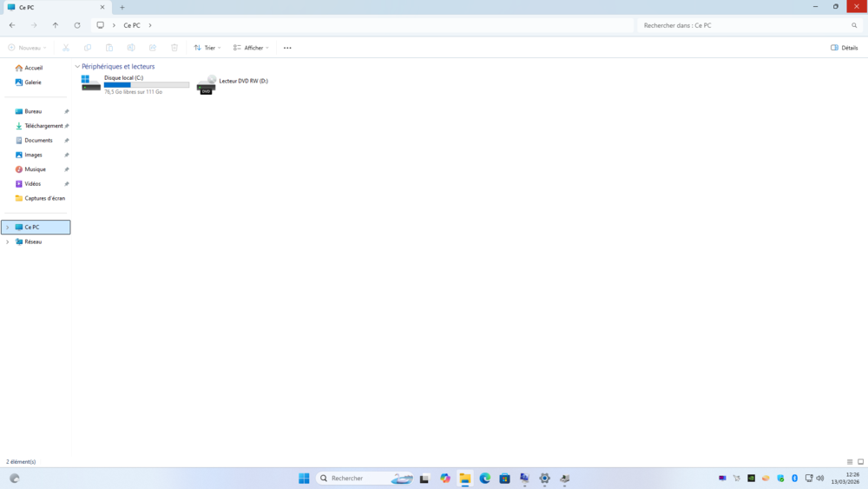The width and height of the screenshot is (868, 489).
Task: Click the Ce PC breadcrumb in address bar
Action: (x=132, y=25)
